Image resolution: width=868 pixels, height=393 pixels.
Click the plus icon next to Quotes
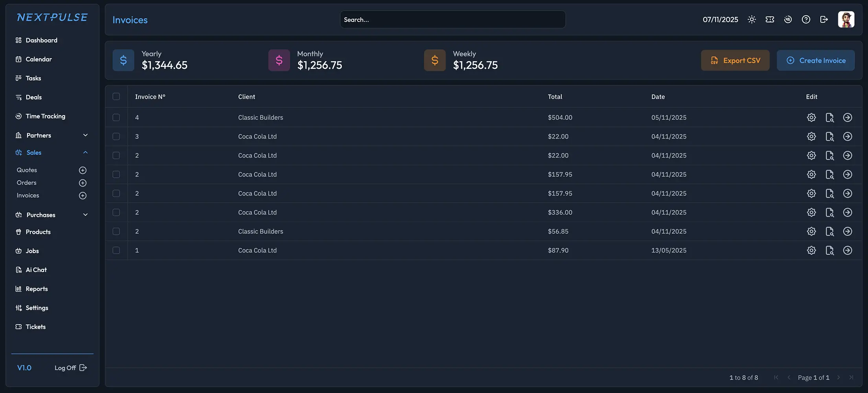click(83, 170)
